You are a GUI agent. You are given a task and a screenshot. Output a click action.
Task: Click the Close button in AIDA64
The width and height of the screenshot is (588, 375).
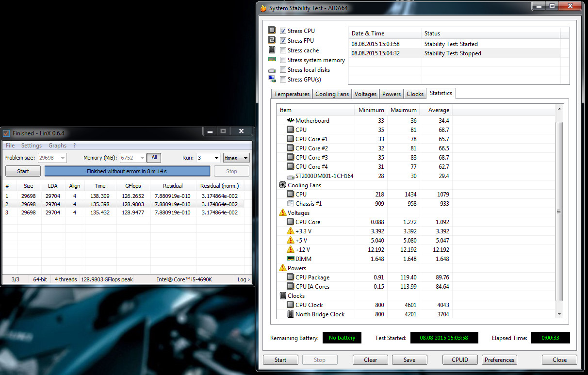(559, 360)
